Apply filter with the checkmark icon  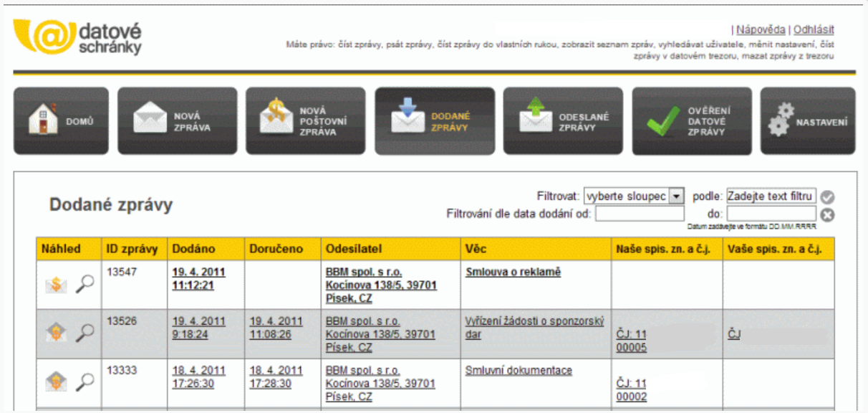(x=828, y=197)
